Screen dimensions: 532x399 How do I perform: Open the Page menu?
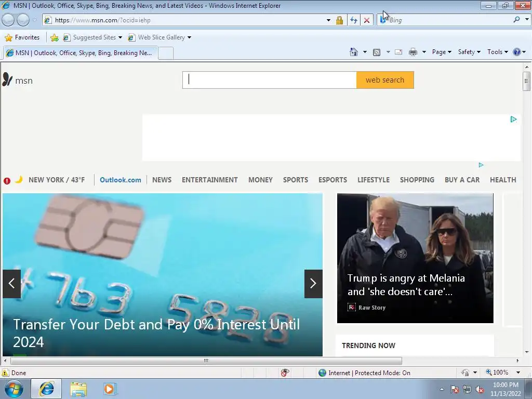point(442,52)
